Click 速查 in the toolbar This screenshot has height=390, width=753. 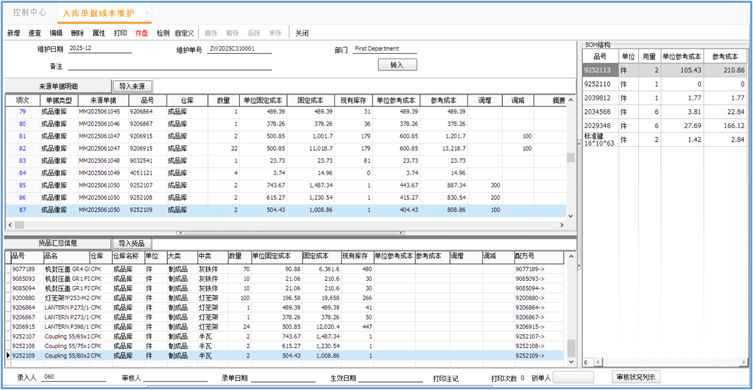coord(35,33)
